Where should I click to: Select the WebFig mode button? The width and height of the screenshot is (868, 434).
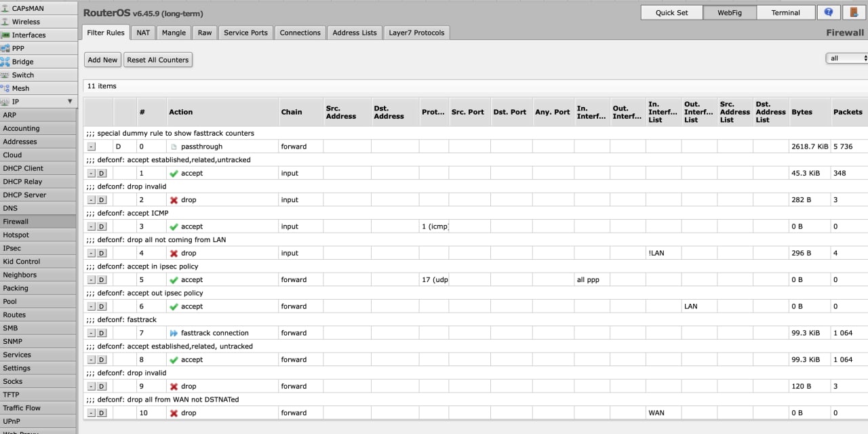pos(728,12)
